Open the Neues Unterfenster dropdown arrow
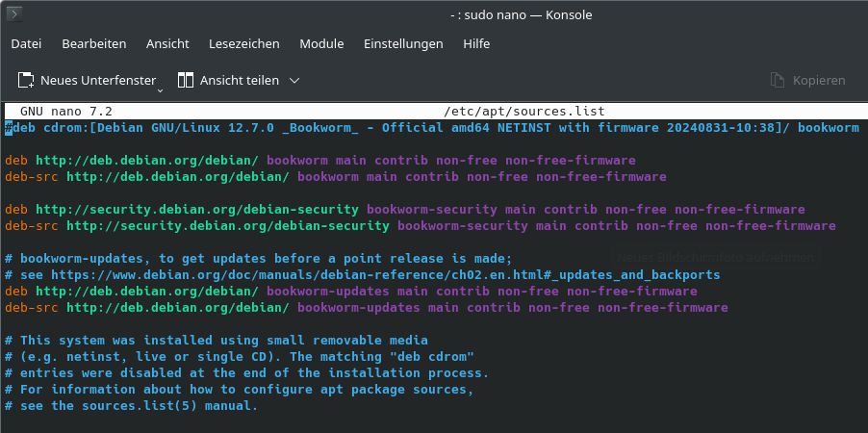 point(161,88)
